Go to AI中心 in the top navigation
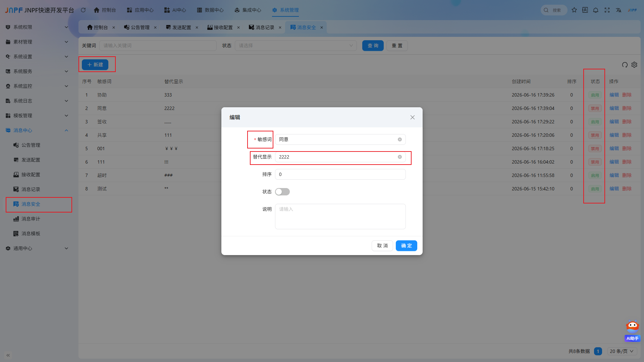Viewport: 644px width, 362px height. point(175,10)
